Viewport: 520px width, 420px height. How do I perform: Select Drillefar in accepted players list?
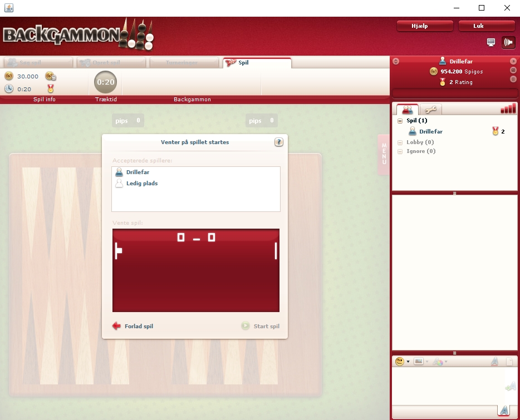click(x=138, y=172)
